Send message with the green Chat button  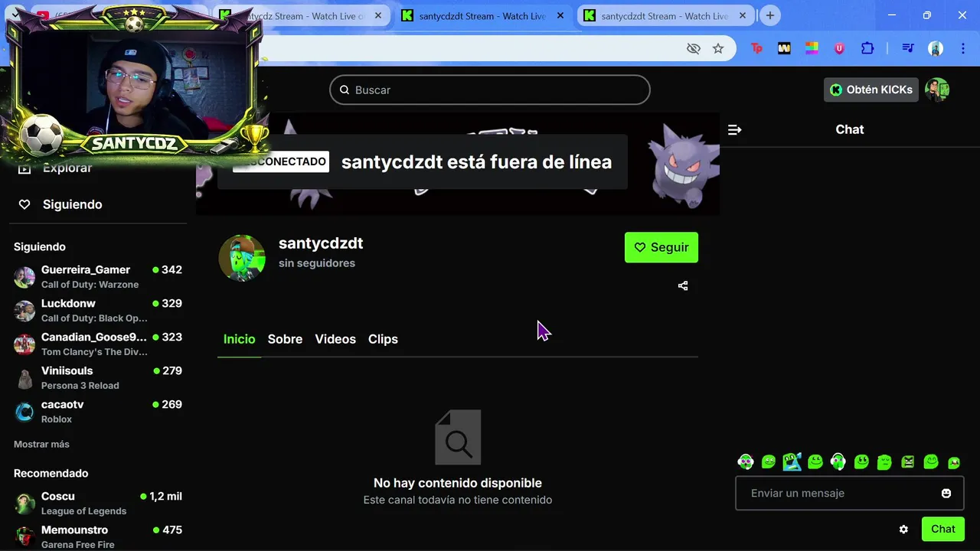click(x=943, y=529)
